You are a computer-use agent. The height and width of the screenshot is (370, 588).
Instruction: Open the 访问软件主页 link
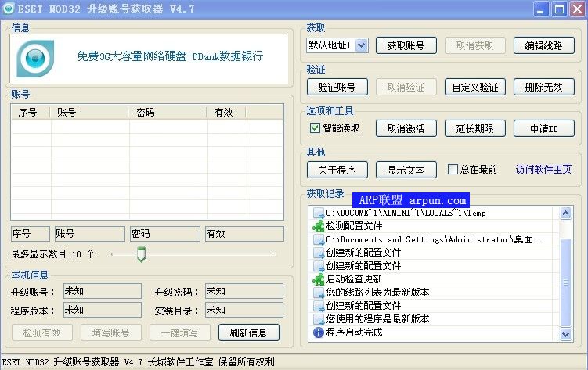(543, 170)
